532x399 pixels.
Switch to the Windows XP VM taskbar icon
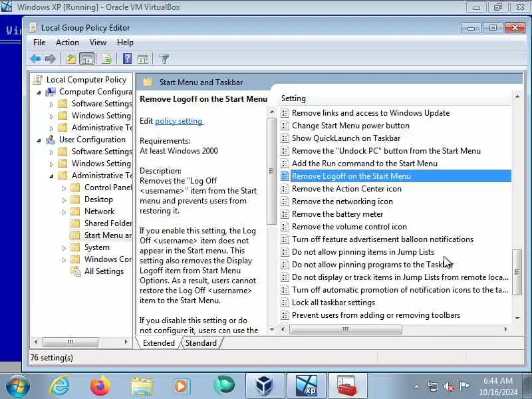(306, 386)
